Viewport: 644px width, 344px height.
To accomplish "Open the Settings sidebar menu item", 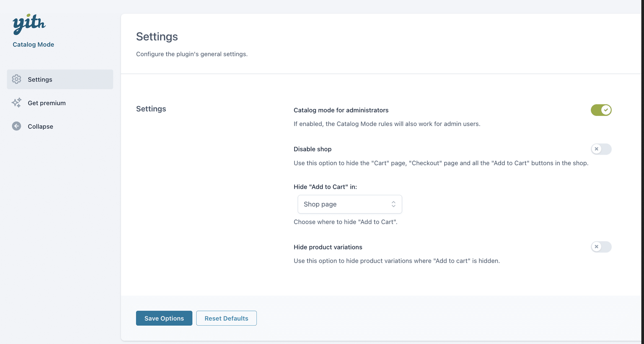I will tap(60, 79).
